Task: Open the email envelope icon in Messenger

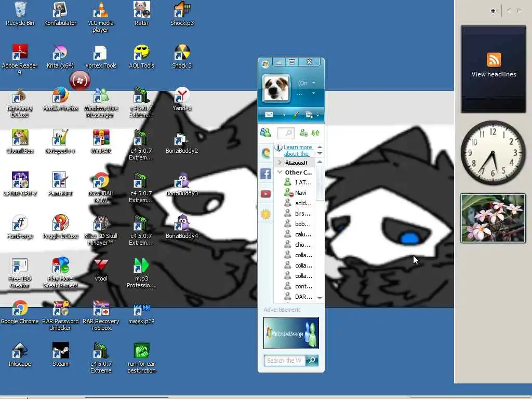Action: (269, 115)
